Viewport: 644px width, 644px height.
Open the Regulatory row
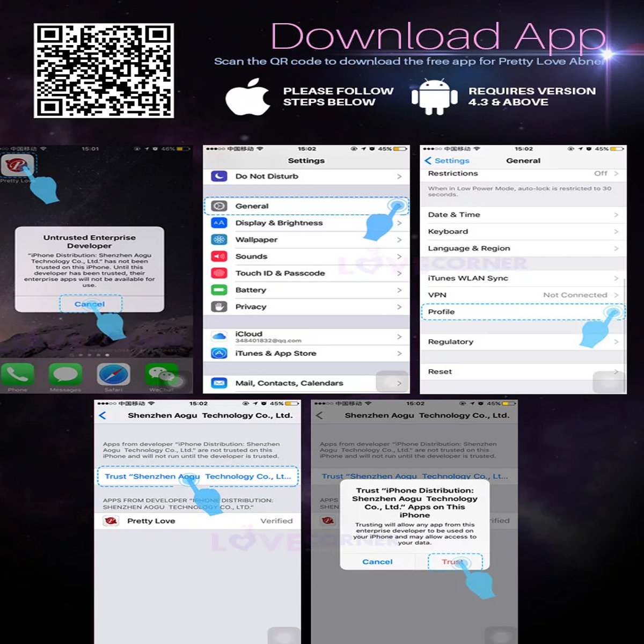click(523, 342)
